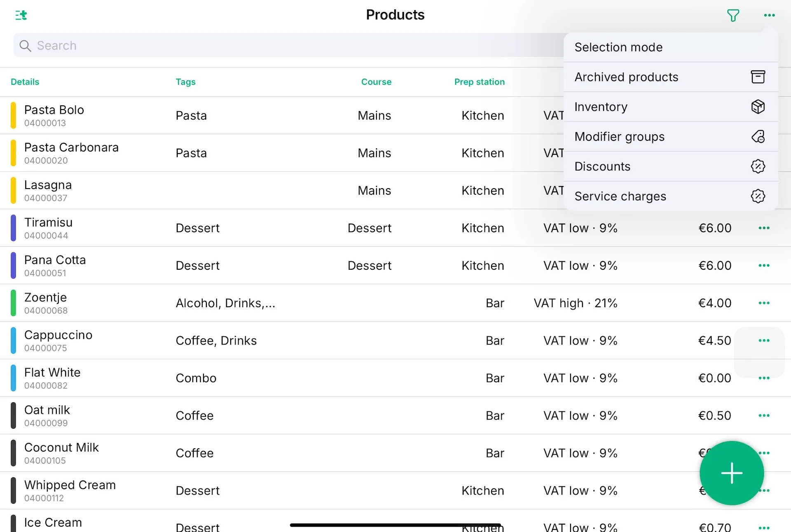Click the Archived products box icon

pyautogui.click(x=758, y=77)
